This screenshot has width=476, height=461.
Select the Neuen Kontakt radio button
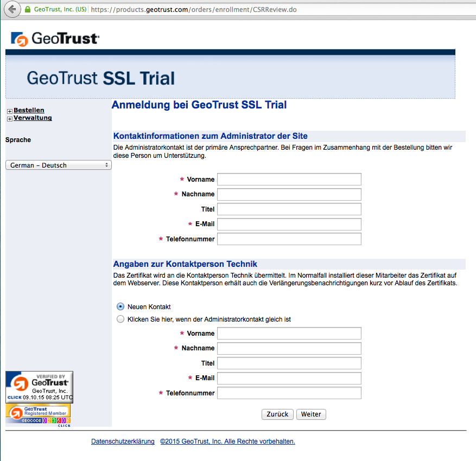[120, 306]
